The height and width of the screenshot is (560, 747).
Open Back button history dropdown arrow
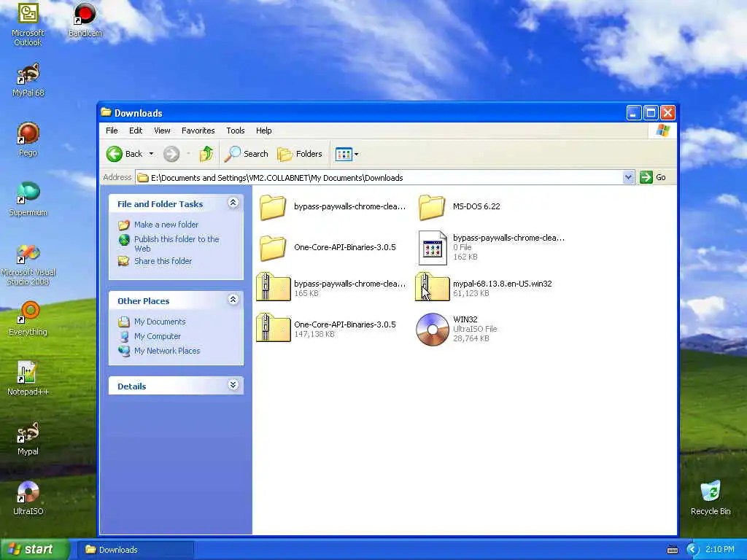click(x=151, y=154)
